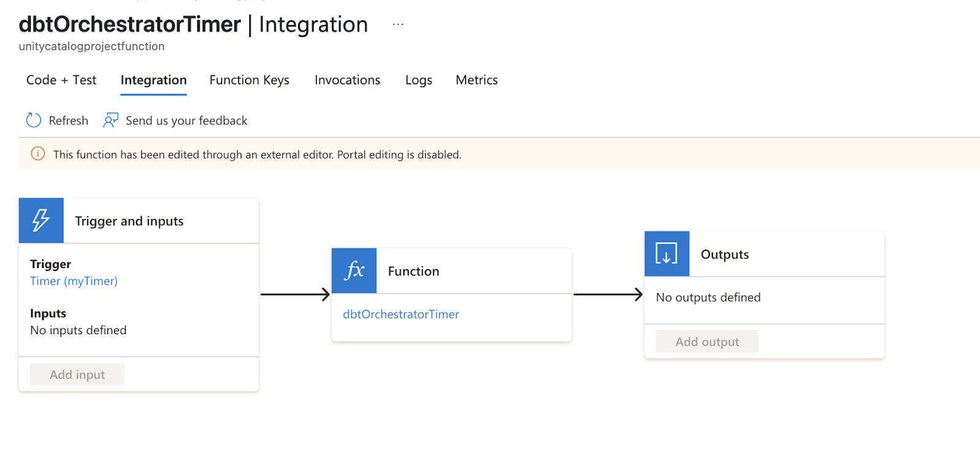
Task: Click the external editor warning message
Action: click(x=257, y=155)
